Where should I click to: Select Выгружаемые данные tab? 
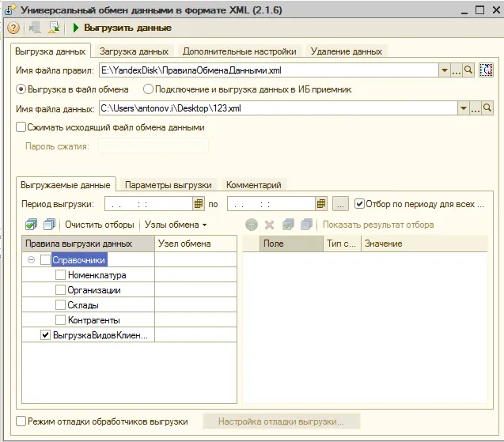click(x=66, y=185)
